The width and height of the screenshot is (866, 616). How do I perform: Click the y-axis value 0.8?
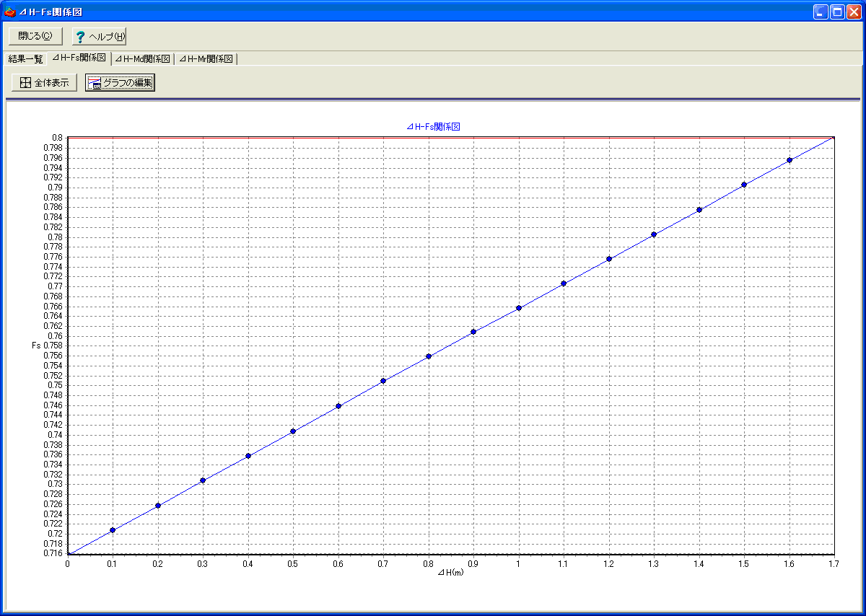[58, 138]
